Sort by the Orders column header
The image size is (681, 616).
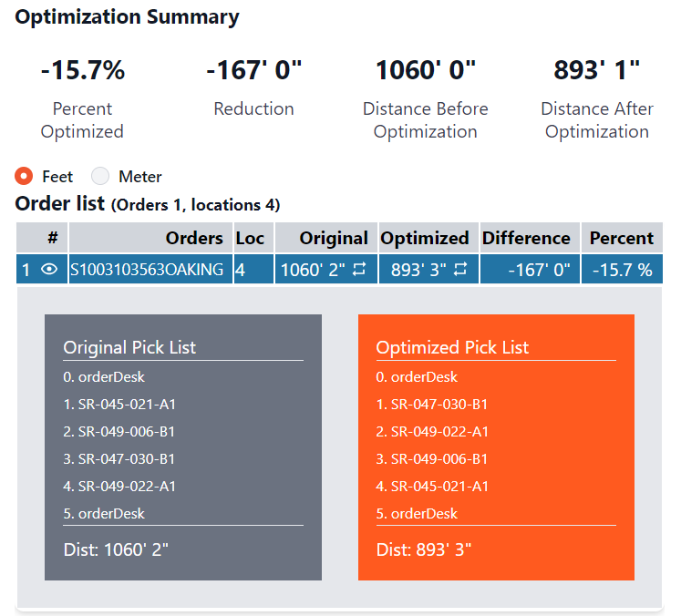pyautogui.click(x=193, y=238)
